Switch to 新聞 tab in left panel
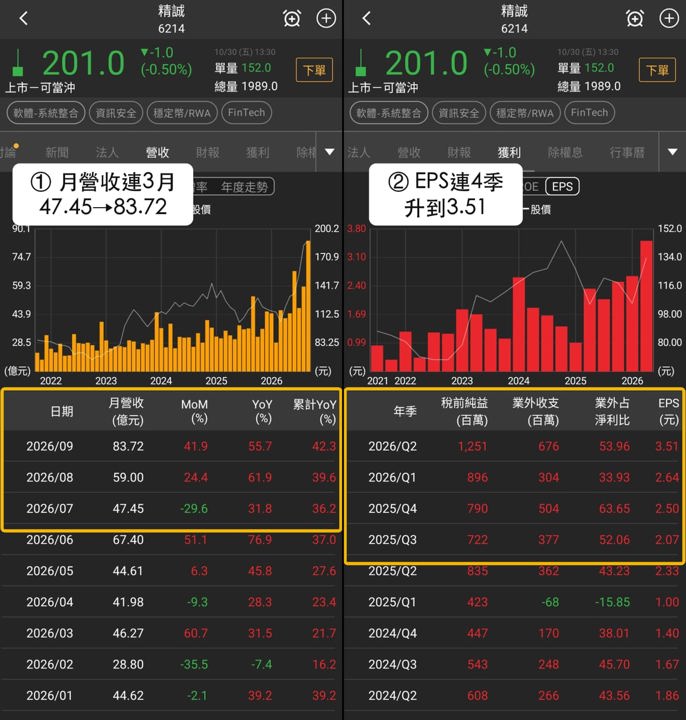Screen dimensions: 686x720 (x=57, y=152)
